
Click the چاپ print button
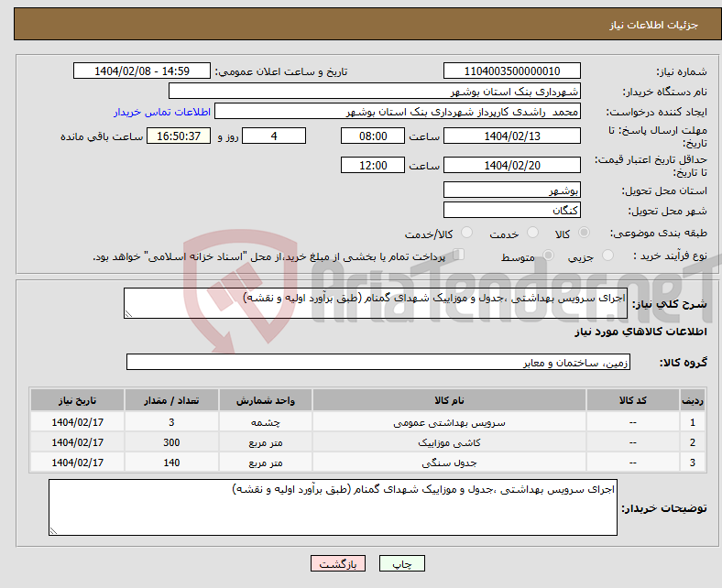click(402, 563)
